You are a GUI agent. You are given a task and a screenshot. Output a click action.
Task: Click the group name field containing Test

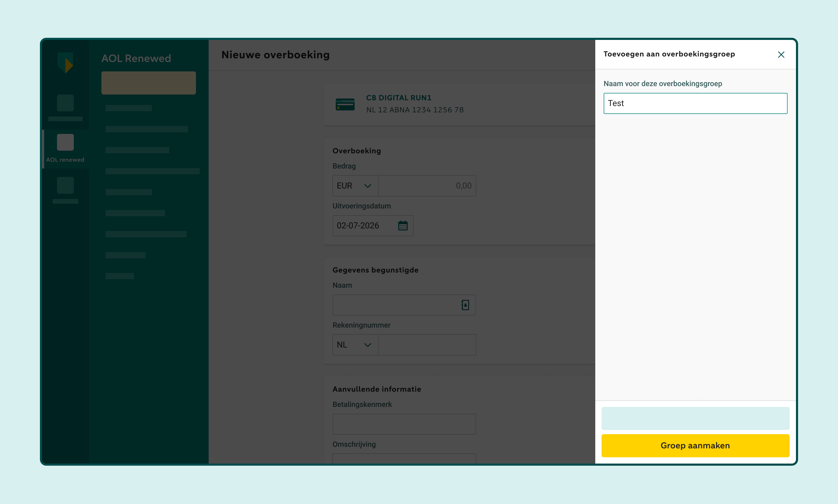click(695, 103)
